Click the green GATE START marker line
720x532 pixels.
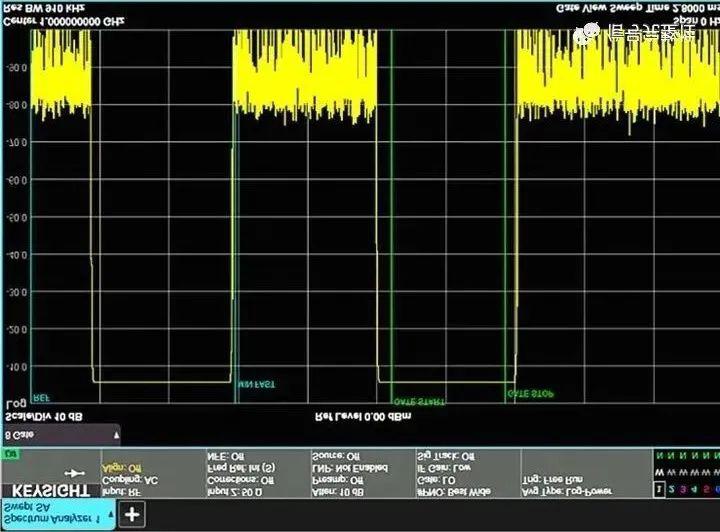391,217
